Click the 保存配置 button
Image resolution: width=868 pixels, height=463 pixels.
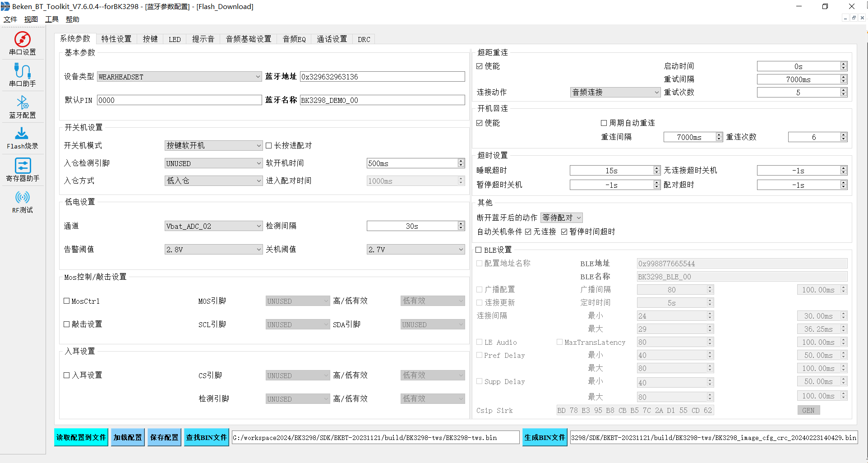(164, 437)
